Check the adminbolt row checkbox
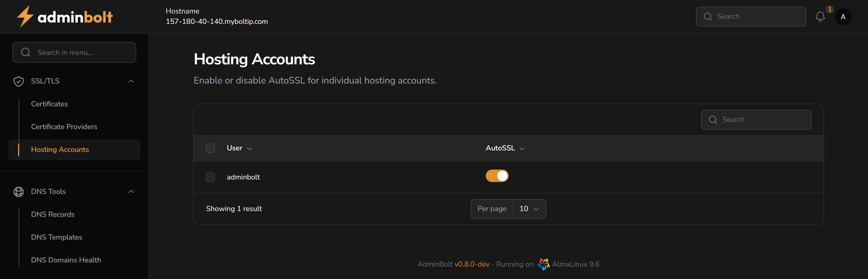 (x=210, y=177)
